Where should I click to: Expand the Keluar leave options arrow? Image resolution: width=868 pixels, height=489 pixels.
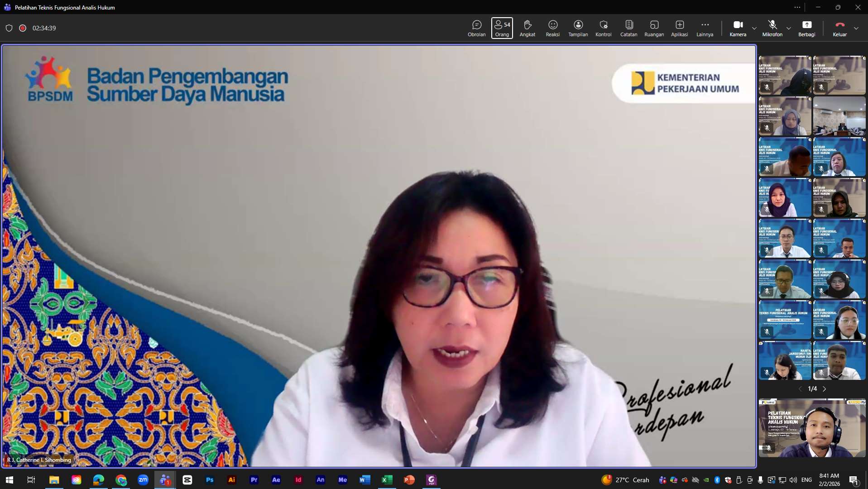(x=856, y=28)
